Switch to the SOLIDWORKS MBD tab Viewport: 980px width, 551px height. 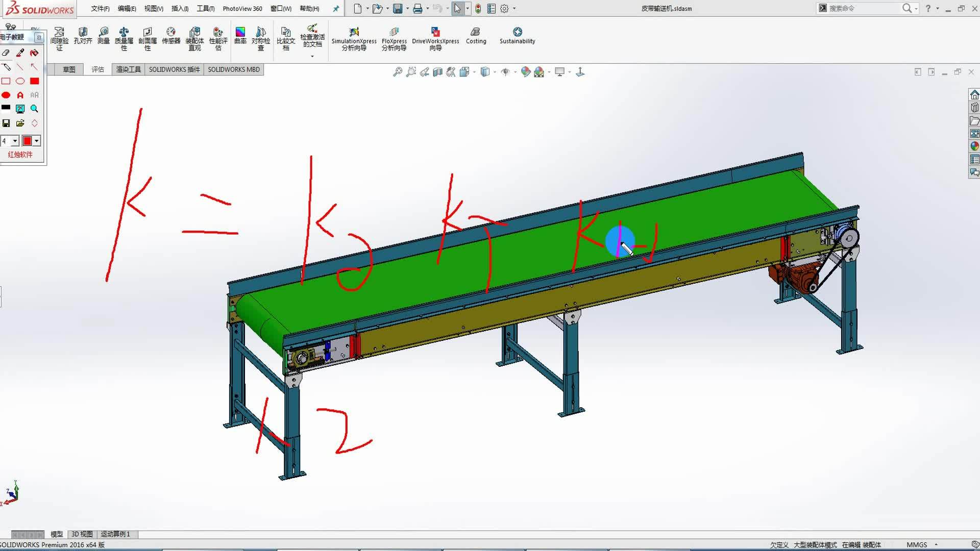[x=234, y=69]
